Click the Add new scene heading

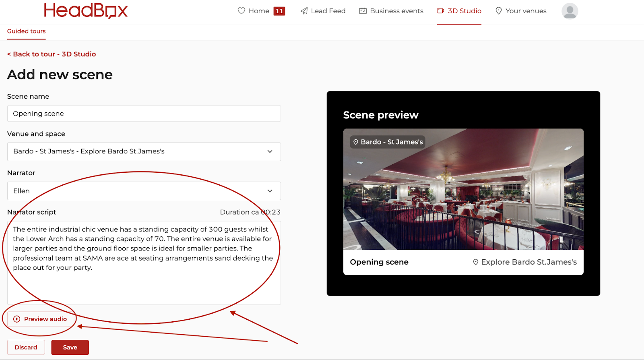(x=60, y=74)
